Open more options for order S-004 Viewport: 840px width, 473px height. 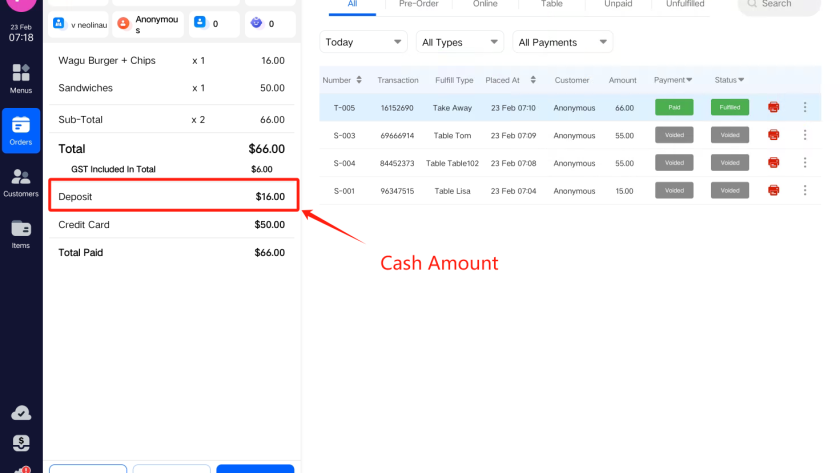pos(805,163)
